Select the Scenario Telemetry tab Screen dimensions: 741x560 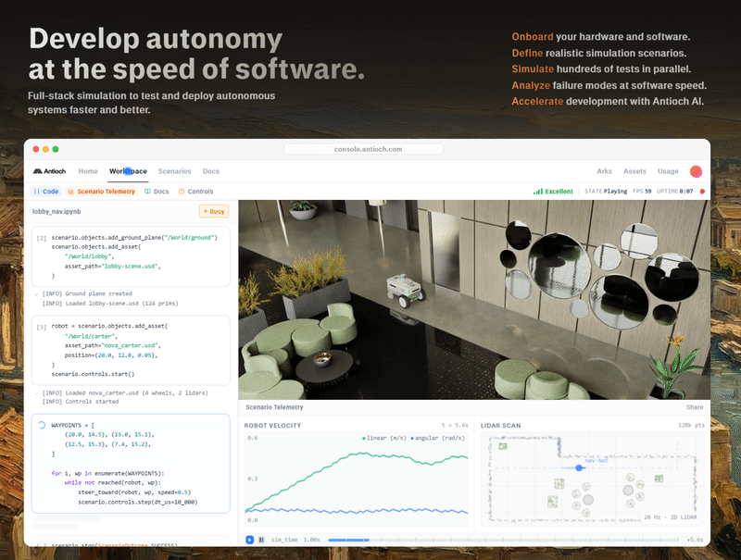pyautogui.click(x=101, y=192)
